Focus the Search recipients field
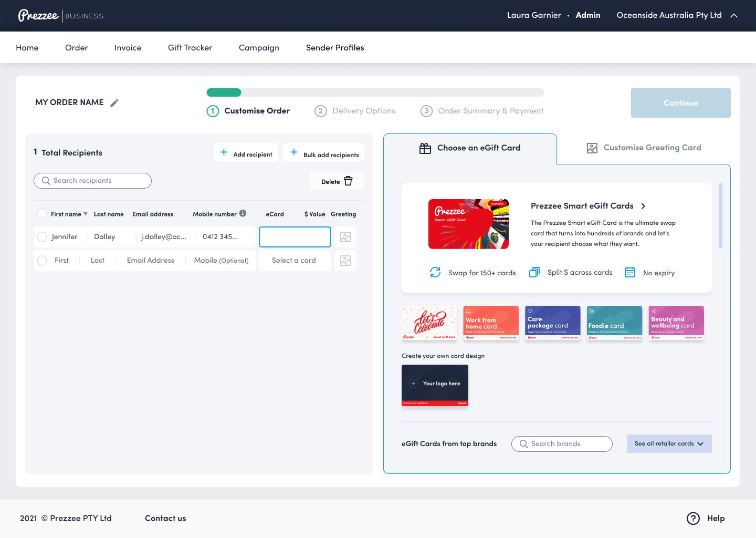Image resolution: width=756 pixels, height=538 pixels. coord(92,181)
